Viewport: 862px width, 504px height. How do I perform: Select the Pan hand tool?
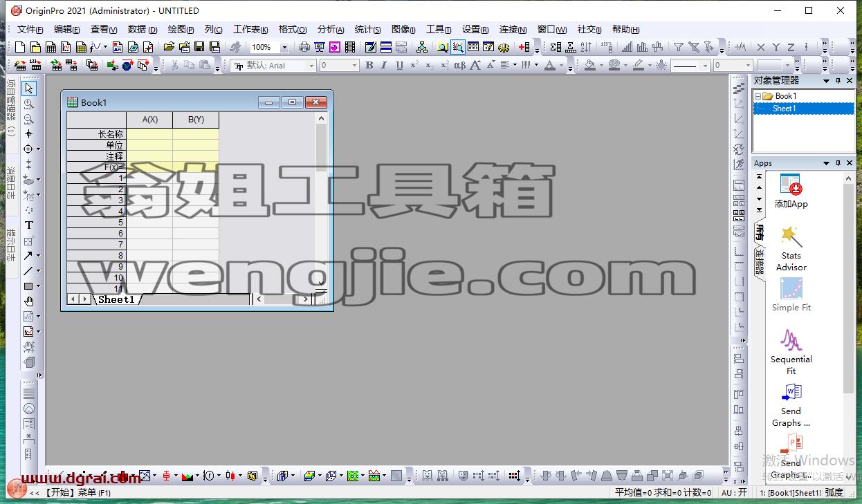(x=28, y=301)
